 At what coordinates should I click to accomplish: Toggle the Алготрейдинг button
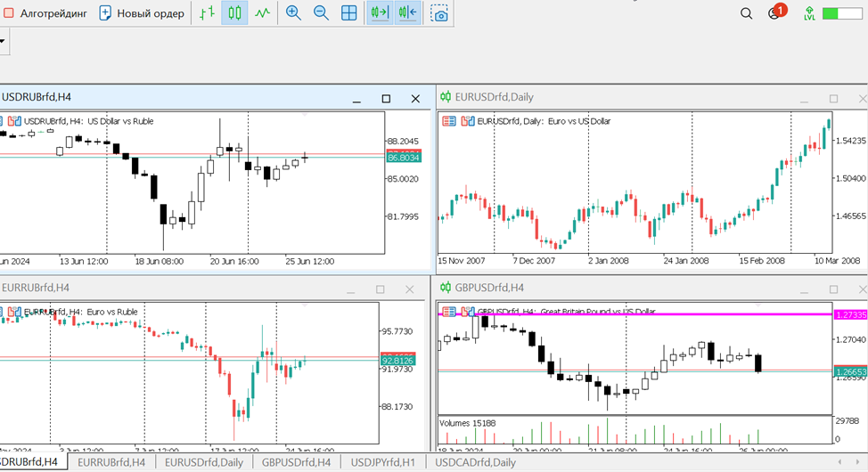point(45,13)
